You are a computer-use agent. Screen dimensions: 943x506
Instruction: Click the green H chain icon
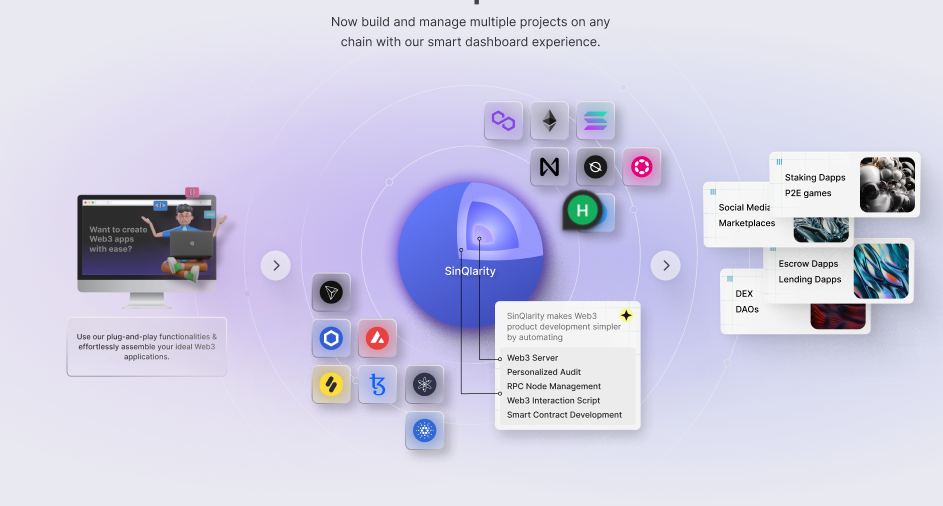coord(581,211)
